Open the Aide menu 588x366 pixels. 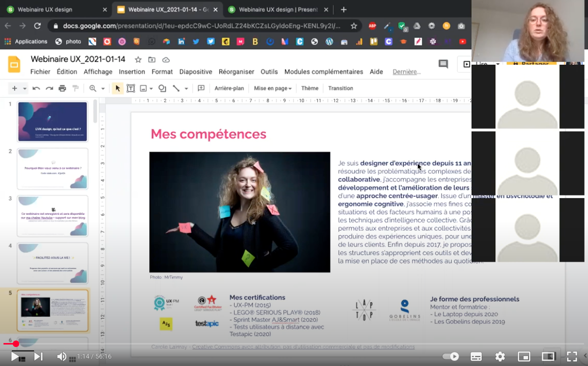376,71
